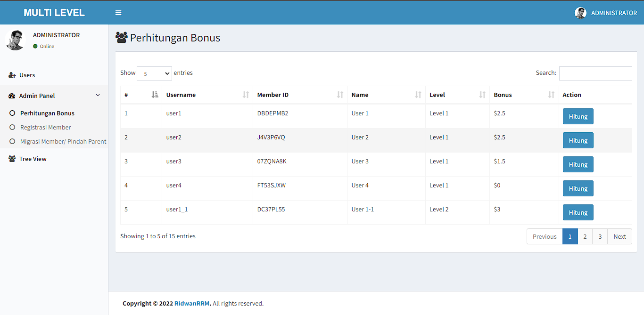This screenshot has width=644, height=315.
Task: Click Hitung button for user1
Action: tap(578, 116)
